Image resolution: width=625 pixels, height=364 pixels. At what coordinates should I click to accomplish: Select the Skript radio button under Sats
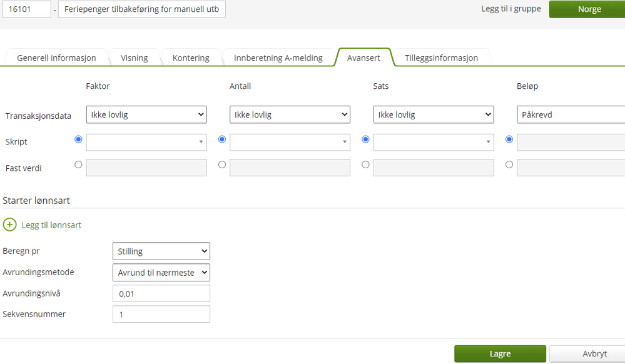365,139
